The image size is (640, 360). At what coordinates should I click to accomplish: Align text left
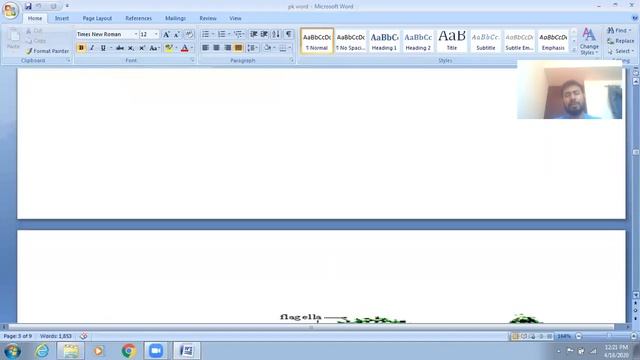click(x=205, y=48)
